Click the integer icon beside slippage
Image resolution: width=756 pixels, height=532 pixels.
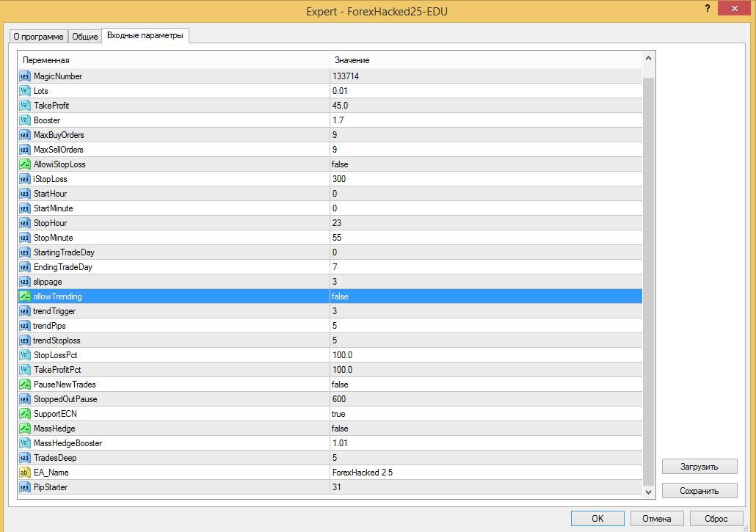coord(25,282)
